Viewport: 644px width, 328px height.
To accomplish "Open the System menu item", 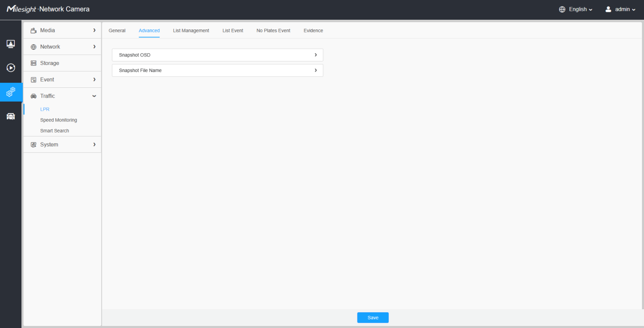I will point(63,145).
